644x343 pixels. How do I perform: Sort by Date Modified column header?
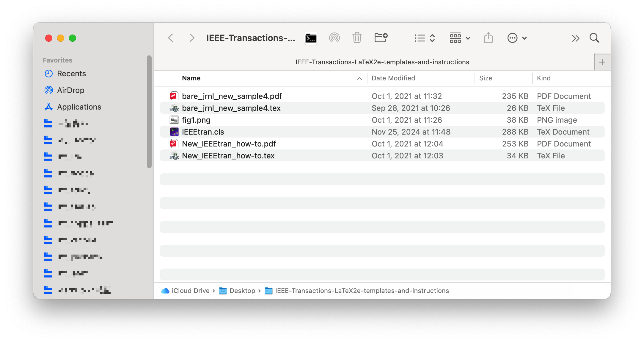pos(393,78)
